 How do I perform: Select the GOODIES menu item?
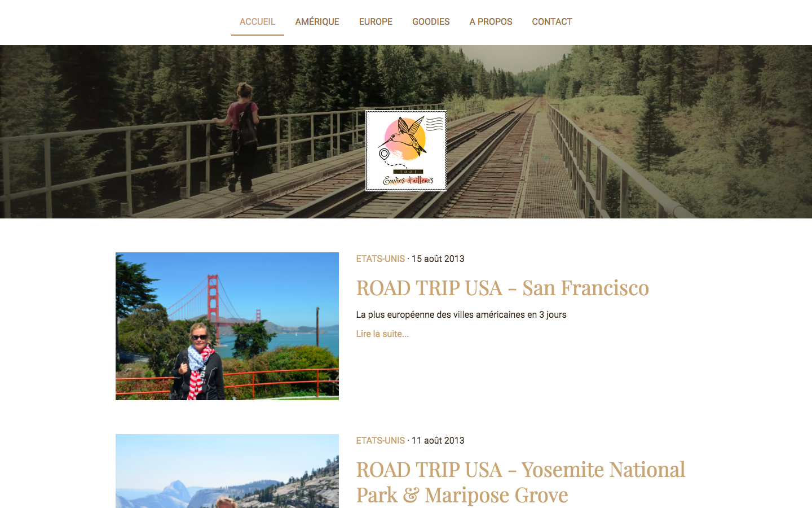pyautogui.click(x=431, y=21)
